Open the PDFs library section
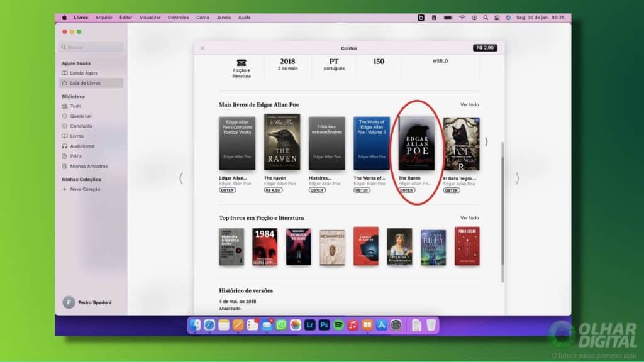Image resolution: width=644 pixels, height=362 pixels. tap(75, 156)
